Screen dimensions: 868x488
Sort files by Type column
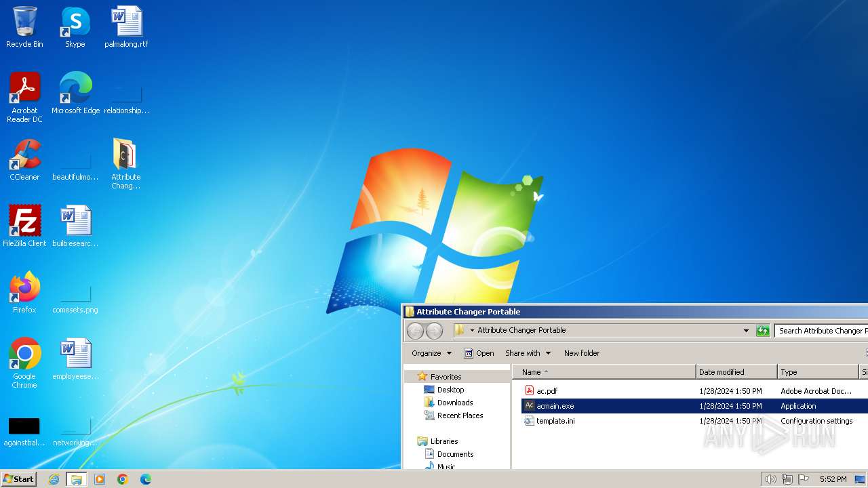818,372
